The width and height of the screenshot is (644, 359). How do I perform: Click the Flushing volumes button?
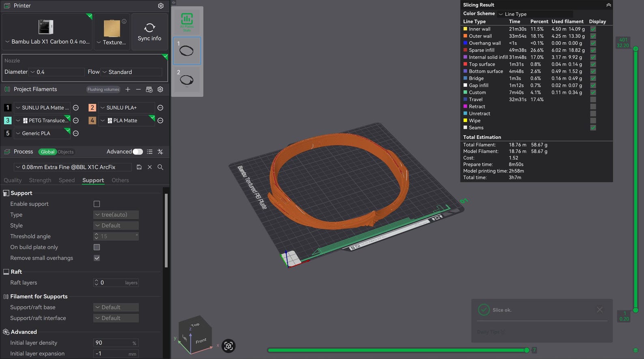click(x=103, y=89)
